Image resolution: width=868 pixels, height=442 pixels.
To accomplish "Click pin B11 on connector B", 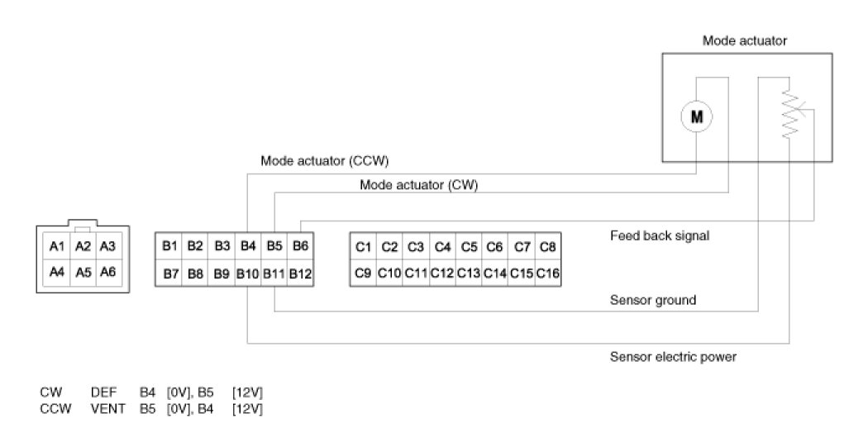I will (274, 272).
